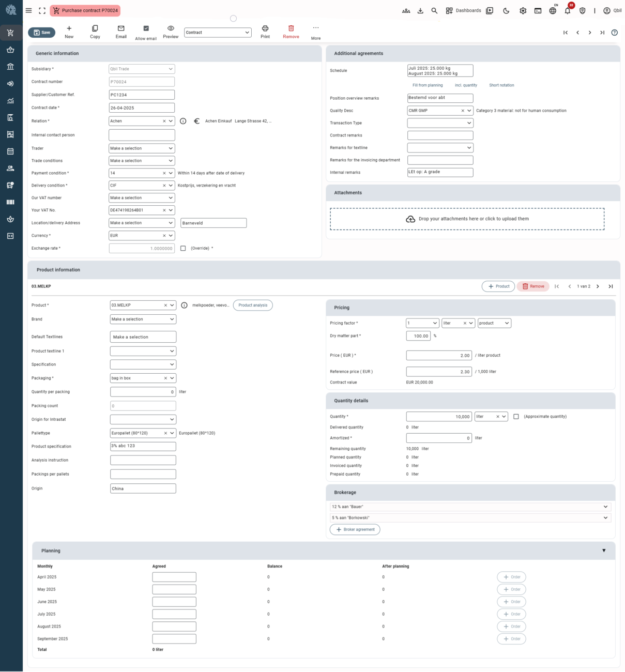
Task: Expand the '5 % aan Borkowski' brokerage row
Action: coord(470,518)
